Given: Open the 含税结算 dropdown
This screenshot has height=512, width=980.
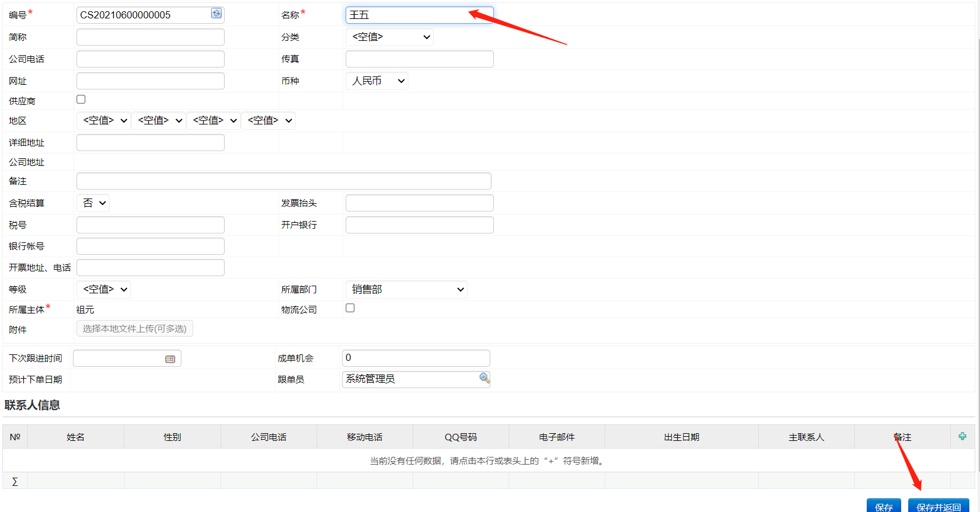Looking at the screenshot, I should pos(93,203).
